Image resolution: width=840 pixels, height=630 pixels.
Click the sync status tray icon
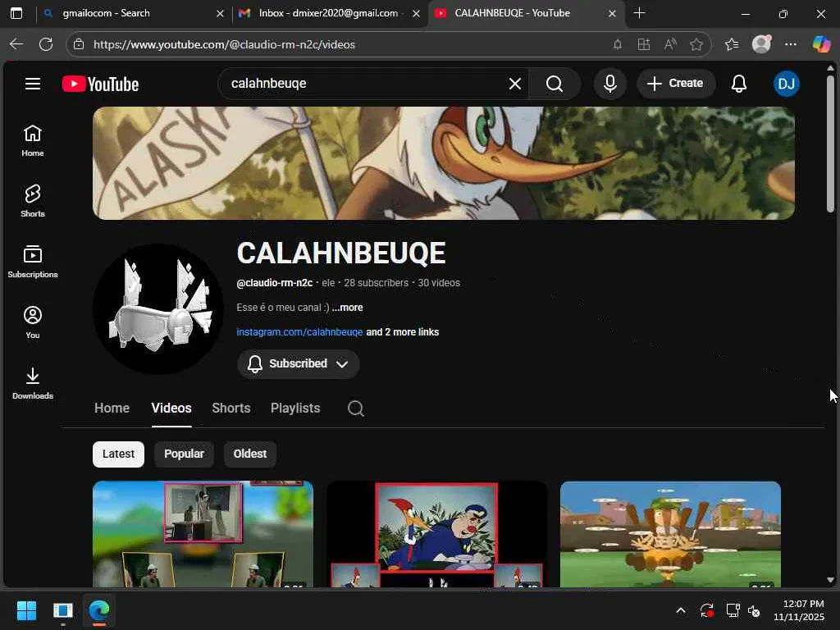[x=706, y=610]
